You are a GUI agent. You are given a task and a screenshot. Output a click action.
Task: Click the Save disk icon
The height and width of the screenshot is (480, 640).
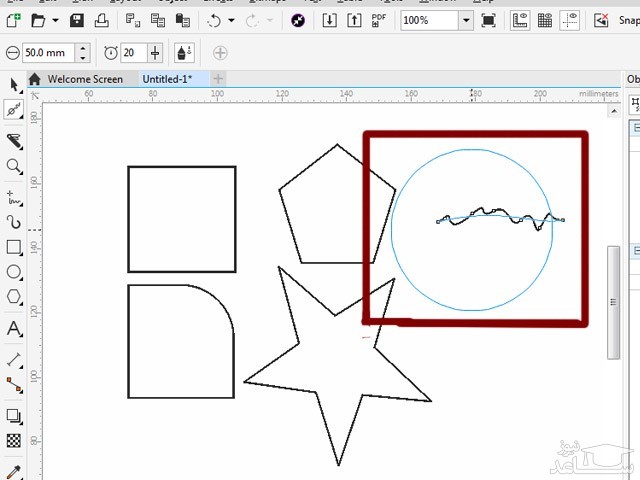[77, 20]
